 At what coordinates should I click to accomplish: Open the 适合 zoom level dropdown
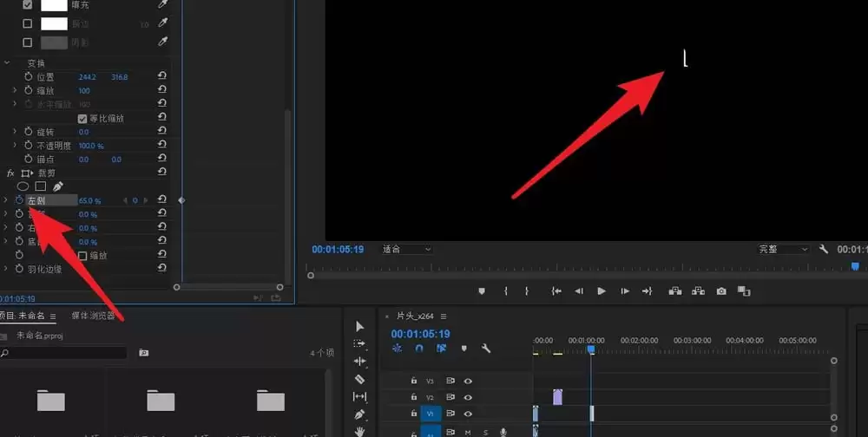tap(406, 249)
